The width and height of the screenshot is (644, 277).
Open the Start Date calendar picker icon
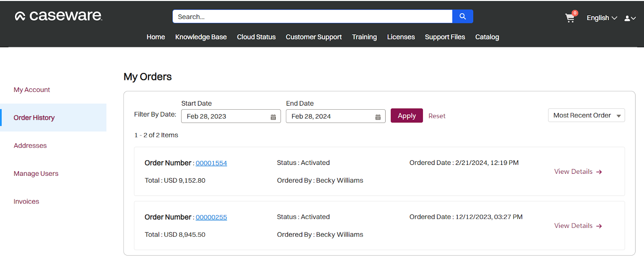pyautogui.click(x=273, y=117)
